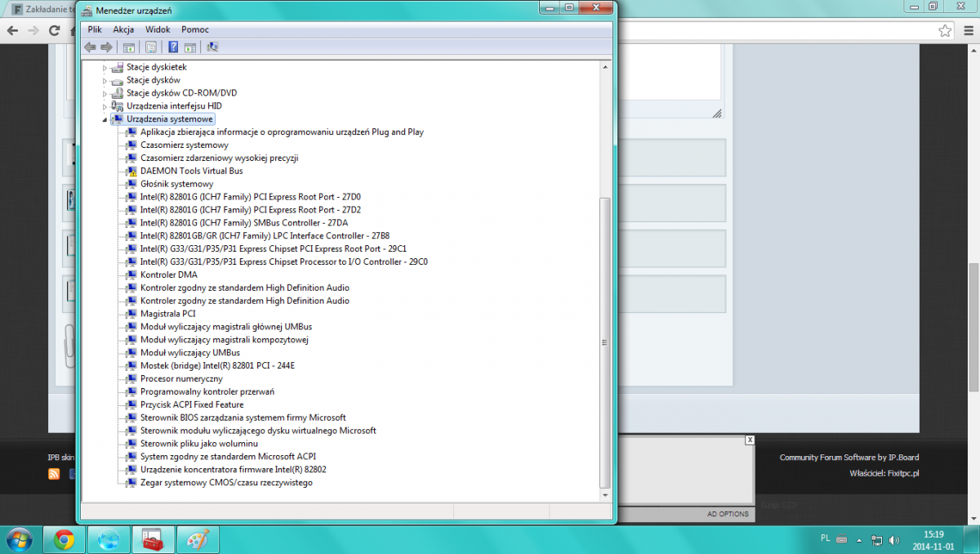This screenshot has height=554, width=980.
Task: Open Google Chrome from the taskbar
Action: point(65,539)
